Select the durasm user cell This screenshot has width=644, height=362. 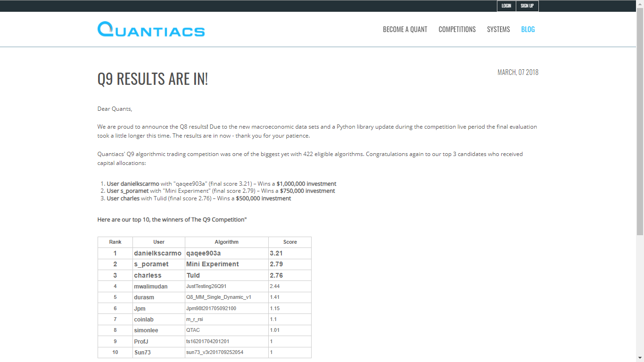[x=159, y=297]
